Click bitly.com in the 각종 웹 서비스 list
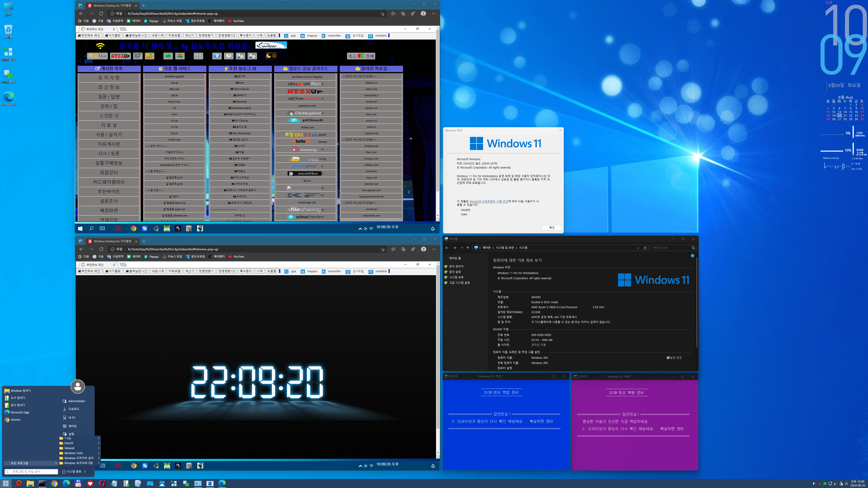The width and height of the screenshot is (868, 488). click(x=174, y=89)
